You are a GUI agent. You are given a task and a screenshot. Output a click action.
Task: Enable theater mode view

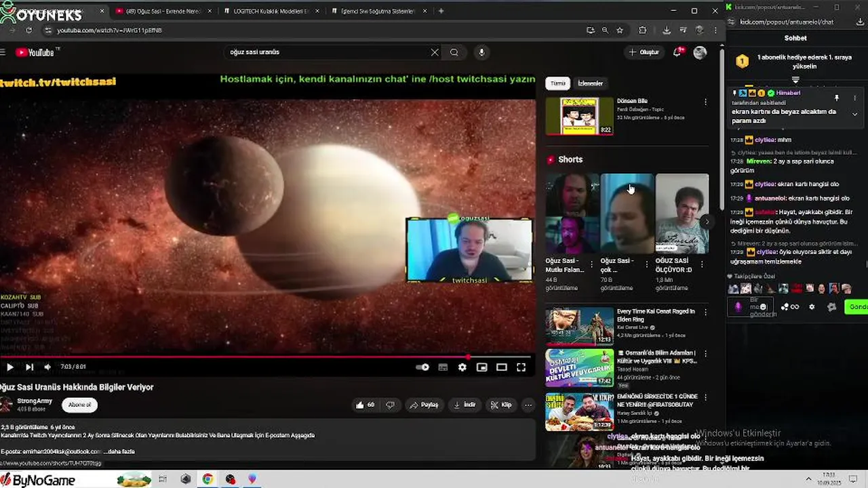pyautogui.click(x=502, y=367)
